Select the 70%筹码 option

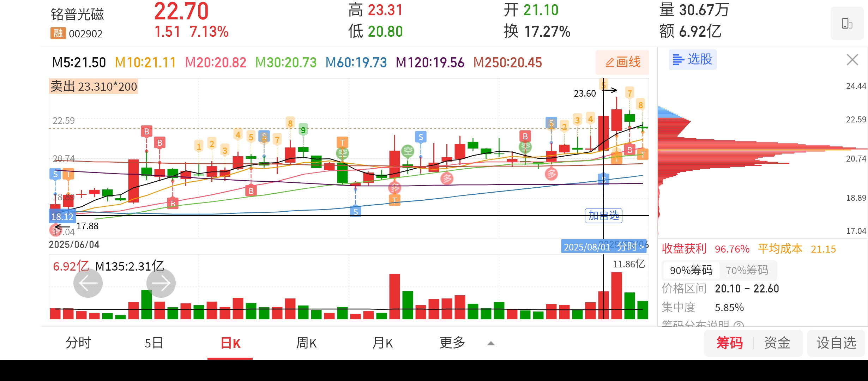click(747, 270)
